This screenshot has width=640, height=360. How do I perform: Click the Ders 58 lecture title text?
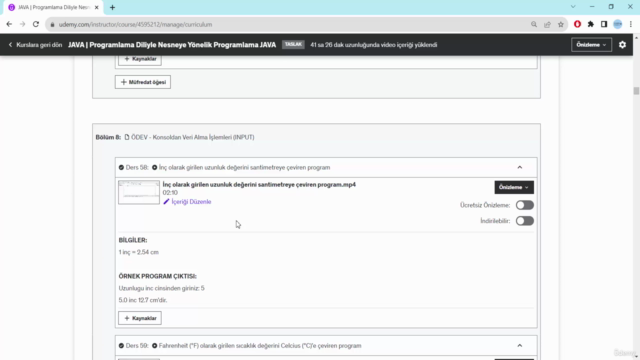click(244, 167)
